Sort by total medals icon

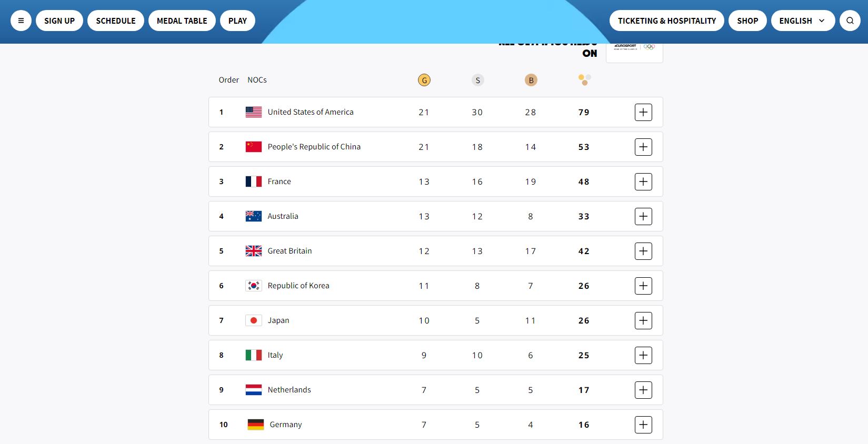click(x=584, y=80)
